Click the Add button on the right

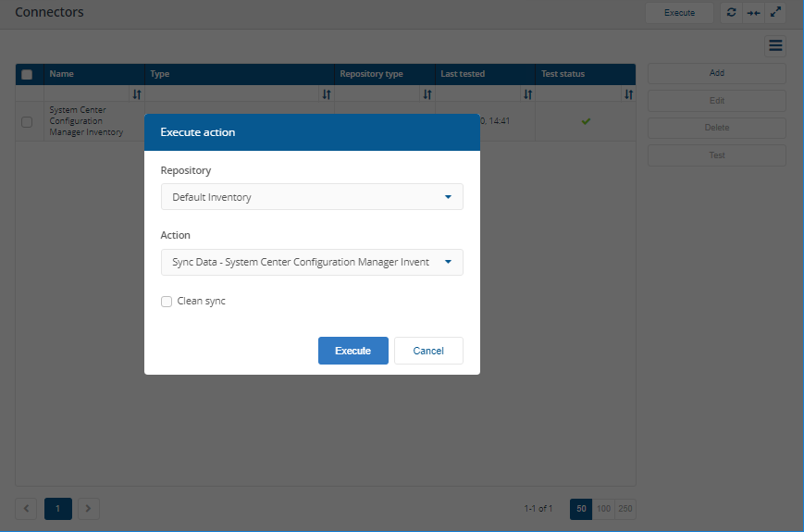point(716,73)
